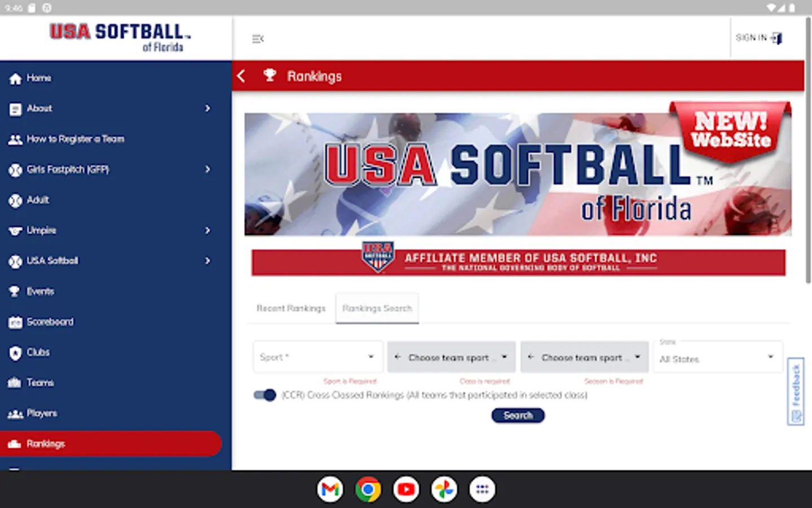Open Gmail from the taskbar

(x=330, y=489)
